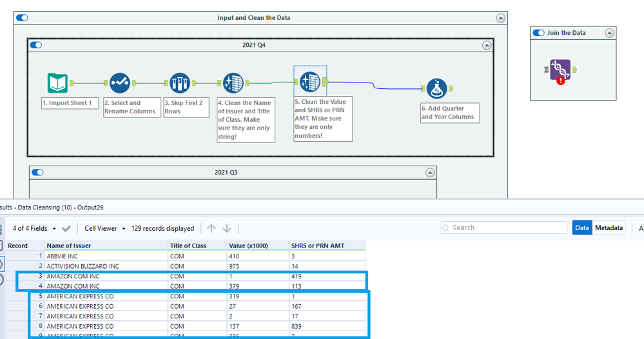The image size is (644, 339).
Task: Click the Value (x1000) column header
Action: pyautogui.click(x=258, y=246)
